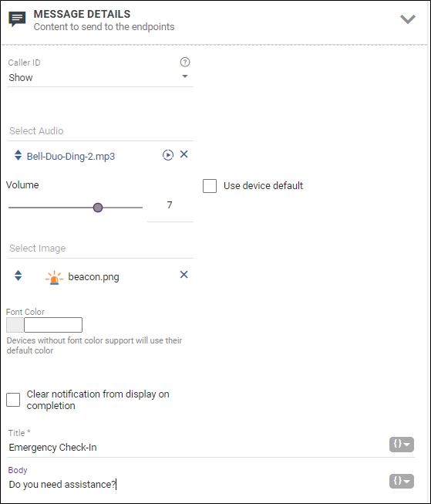Play the Bell-Duo-Ding-2.mp3 audio preview
Viewport: 431px width, 504px height.
(167, 155)
